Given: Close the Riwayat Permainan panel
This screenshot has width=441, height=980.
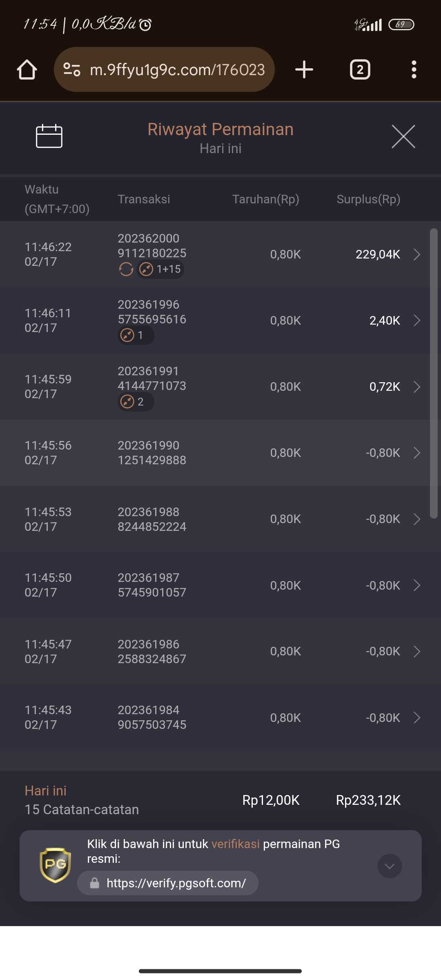Looking at the screenshot, I should pos(403,136).
